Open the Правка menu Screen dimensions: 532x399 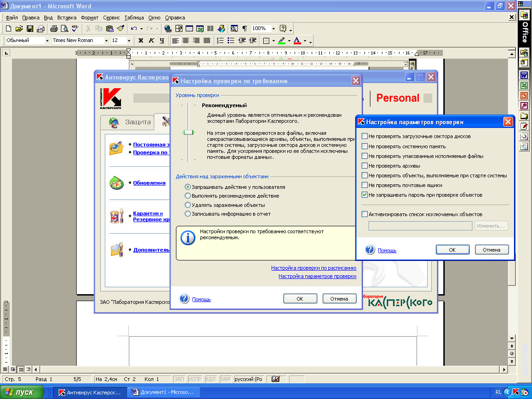pos(30,18)
